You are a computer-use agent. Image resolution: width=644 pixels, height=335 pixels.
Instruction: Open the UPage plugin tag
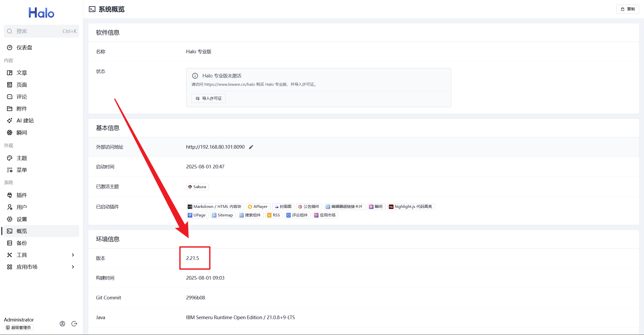click(x=197, y=215)
